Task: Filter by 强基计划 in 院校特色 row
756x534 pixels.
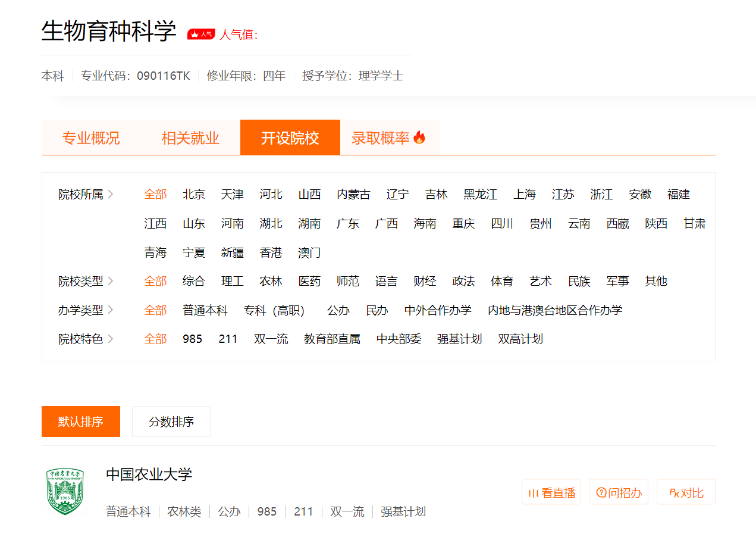Action: click(460, 339)
